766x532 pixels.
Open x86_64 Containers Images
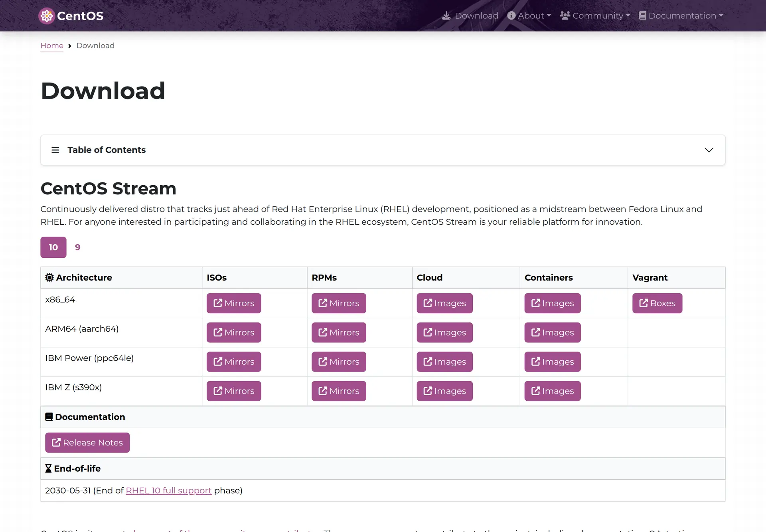553,303
